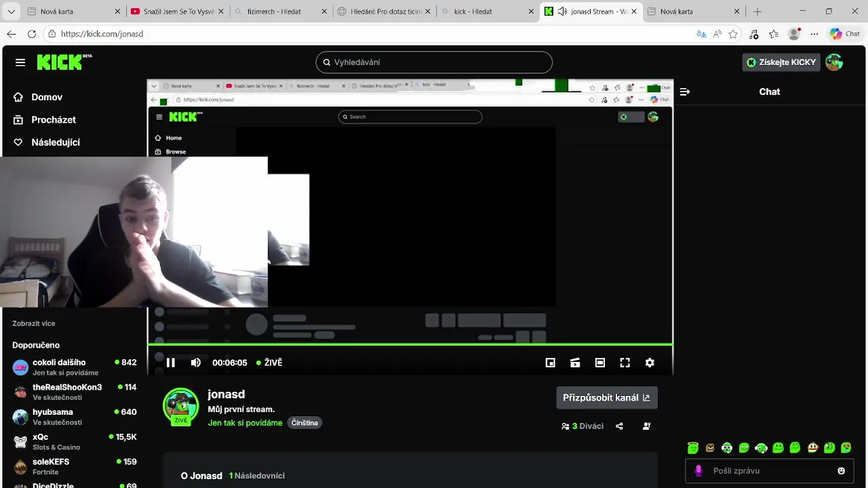Mute the stream volume
The height and width of the screenshot is (488, 868).
point(196,363)
